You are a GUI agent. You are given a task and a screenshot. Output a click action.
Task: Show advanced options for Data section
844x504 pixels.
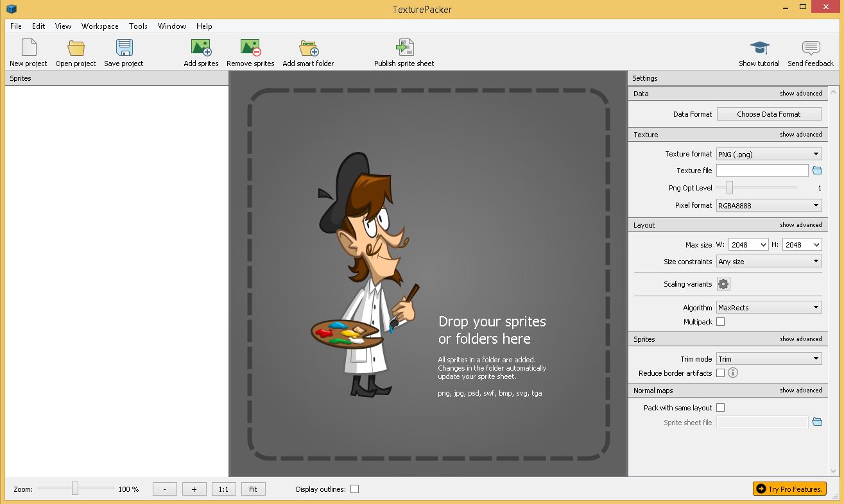coord(800,94)
